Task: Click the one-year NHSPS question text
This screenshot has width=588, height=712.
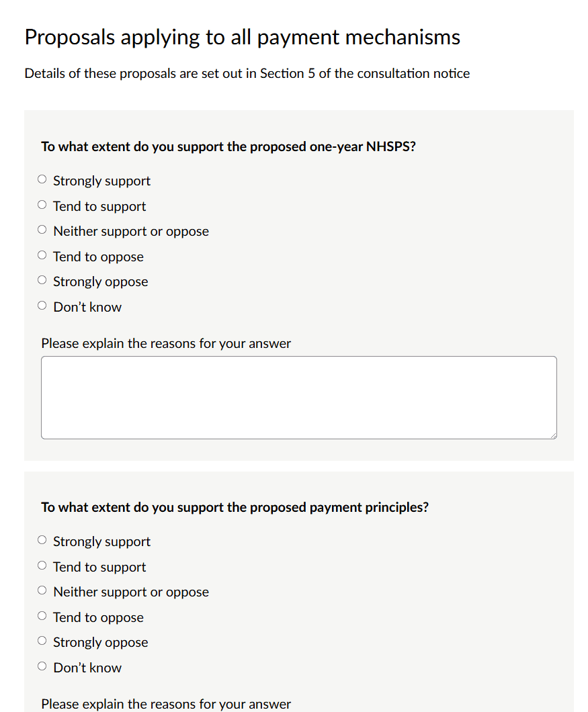Action: 228,146
